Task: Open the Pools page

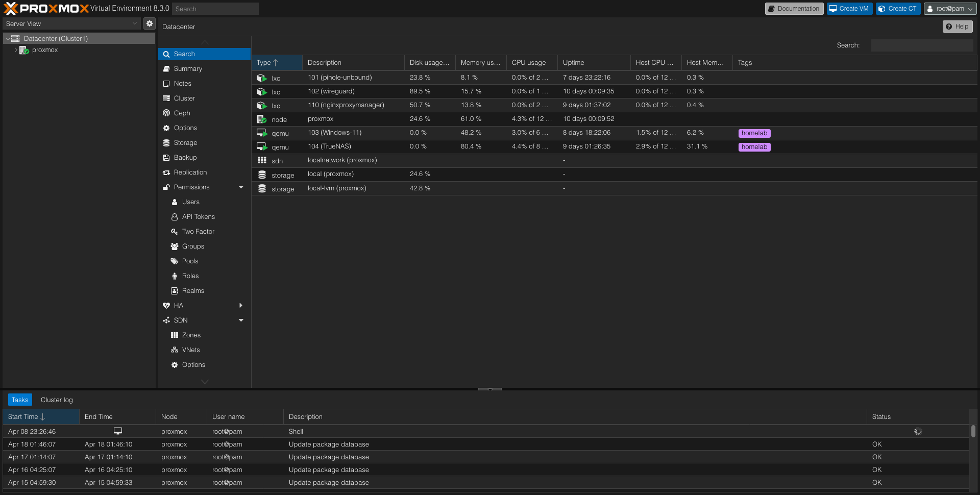Action: click(x=204, y=261)
